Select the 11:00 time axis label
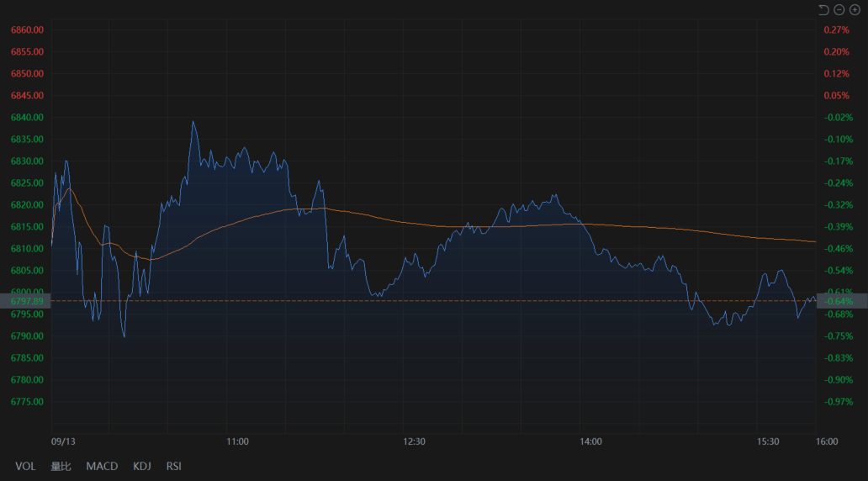868x481 pixels. coord(238,441)
